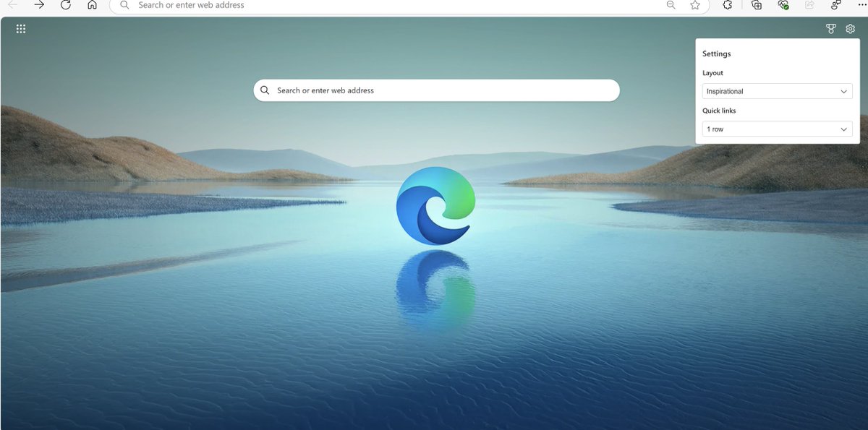868x430 pixels.
Task: Open the Extensions puzzle-piece icon
Action: [x=728, y=4]
